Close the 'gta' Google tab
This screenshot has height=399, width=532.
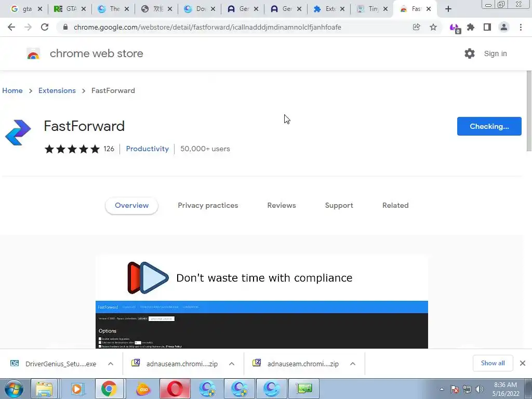(x=40, y=9)
